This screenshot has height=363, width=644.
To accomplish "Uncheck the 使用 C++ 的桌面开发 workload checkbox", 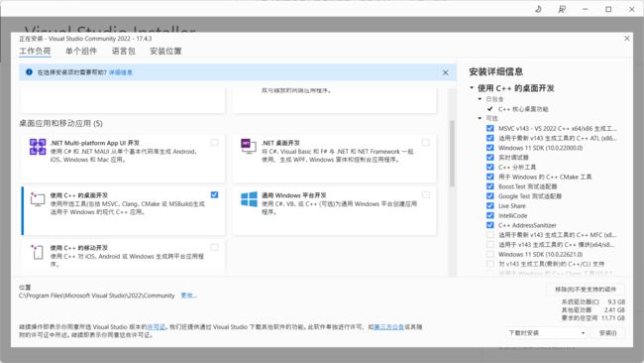I will [x=214, y=194].
